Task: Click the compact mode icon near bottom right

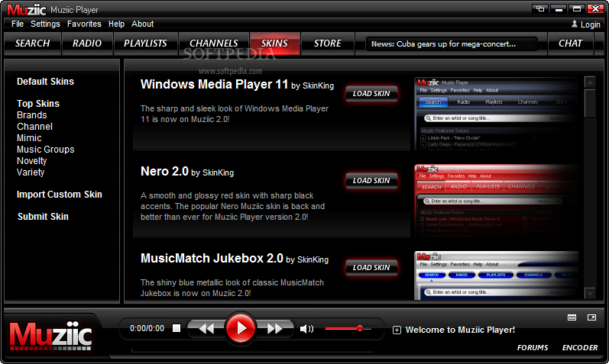Action: click(572, 317)
